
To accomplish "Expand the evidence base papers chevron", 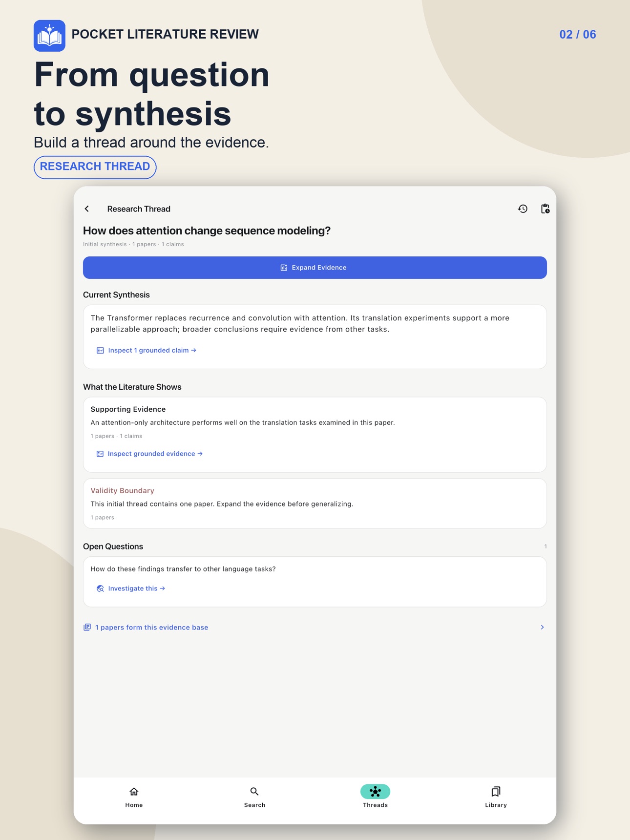I will (542, 628).
